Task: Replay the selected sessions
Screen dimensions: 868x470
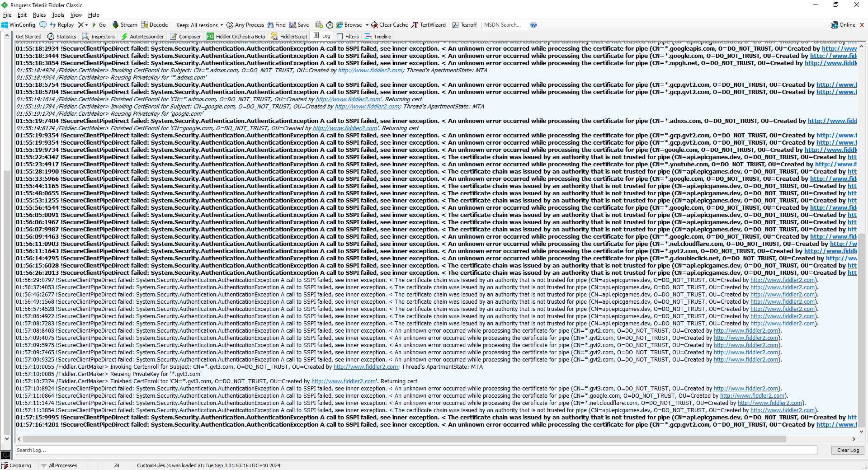Action: pos(61,25)
